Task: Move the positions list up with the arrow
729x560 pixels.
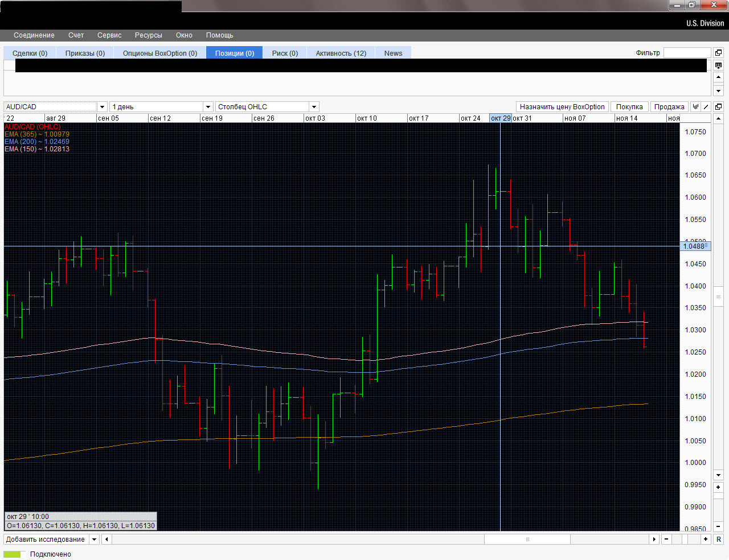Action: click(x=718, y=77)
